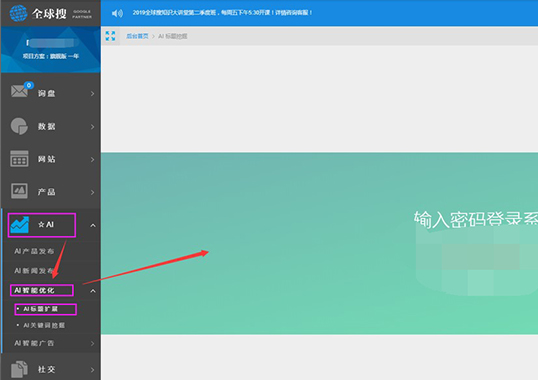This screenshot has width=538, height=380.
Task: Click the 全球搜 globe logo
Action: [x=19, y=13]
